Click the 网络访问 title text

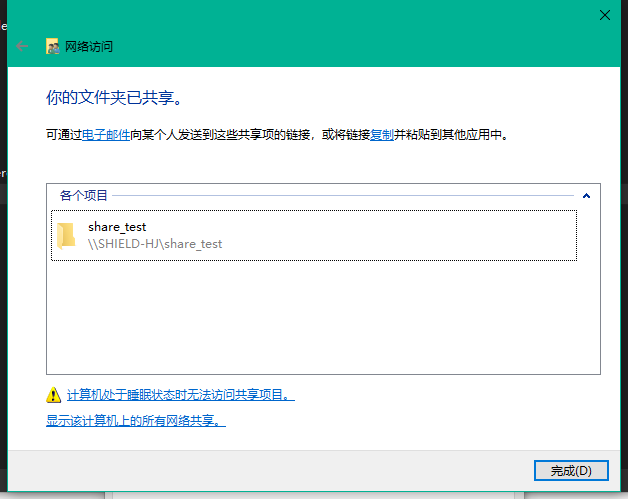click(89, 46)
